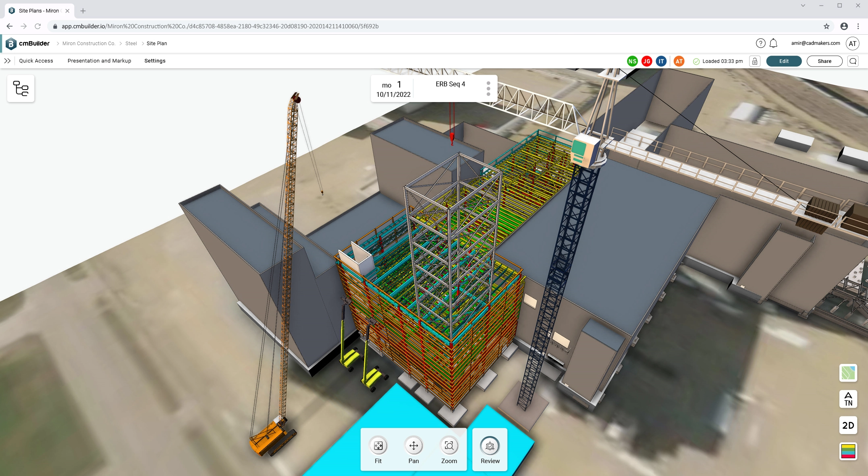The width and height of the screenshot is (868, 476).
Task: Open the browser profile account menu
Action: tap(844, 26)
